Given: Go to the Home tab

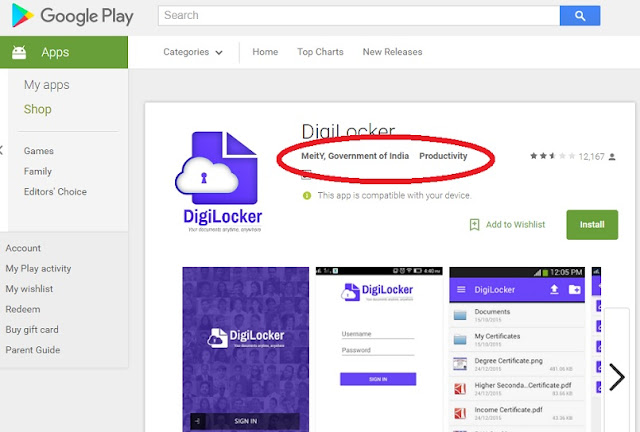Looking at the screenshot, I should (x=265, y=52).
